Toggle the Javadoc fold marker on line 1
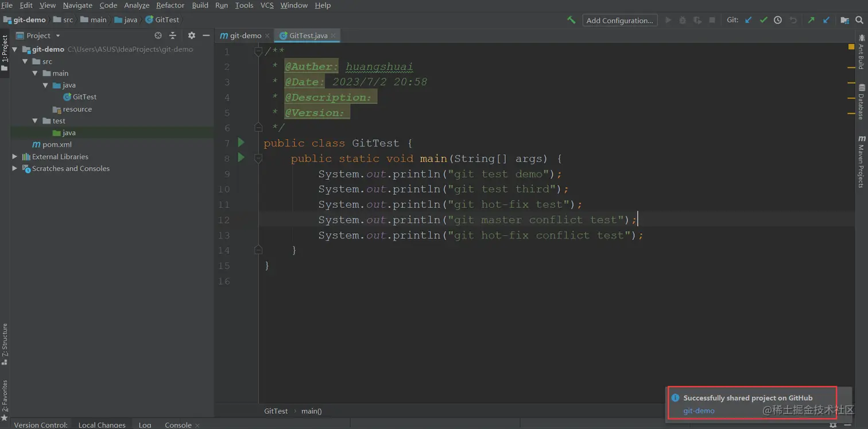 (x=258, y=52)
